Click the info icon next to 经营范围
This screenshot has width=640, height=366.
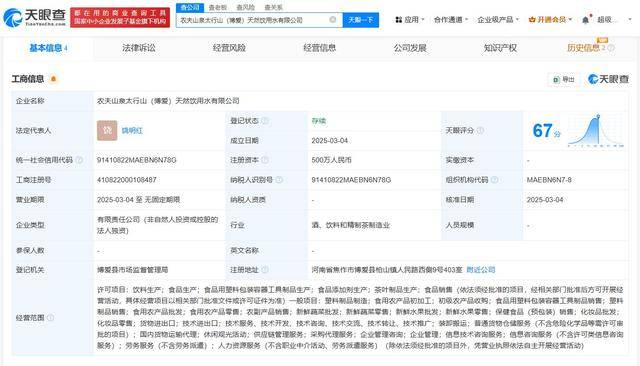coord(50,317)
